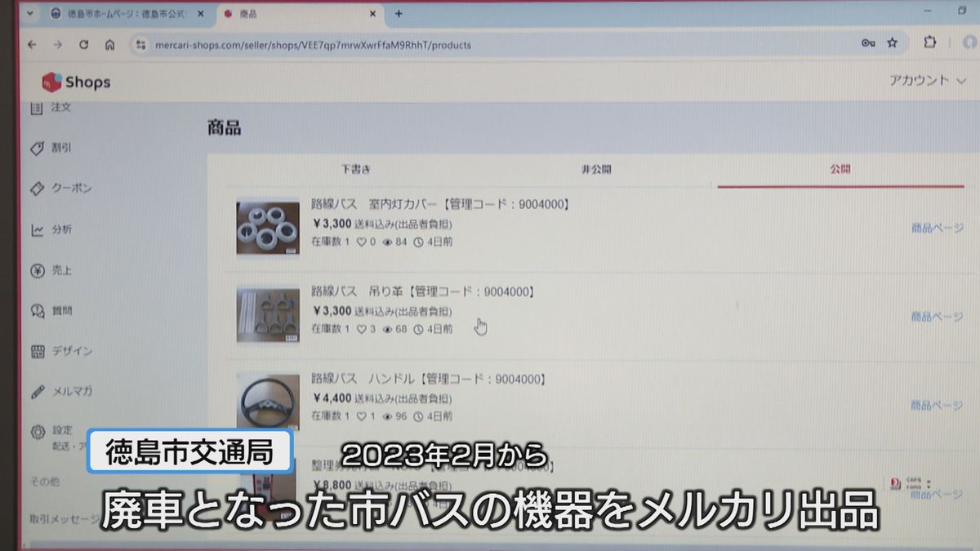Open the 設定 settings gear icon
The height and width of the screenshot is (551, 980).
(x=37, y=431)
